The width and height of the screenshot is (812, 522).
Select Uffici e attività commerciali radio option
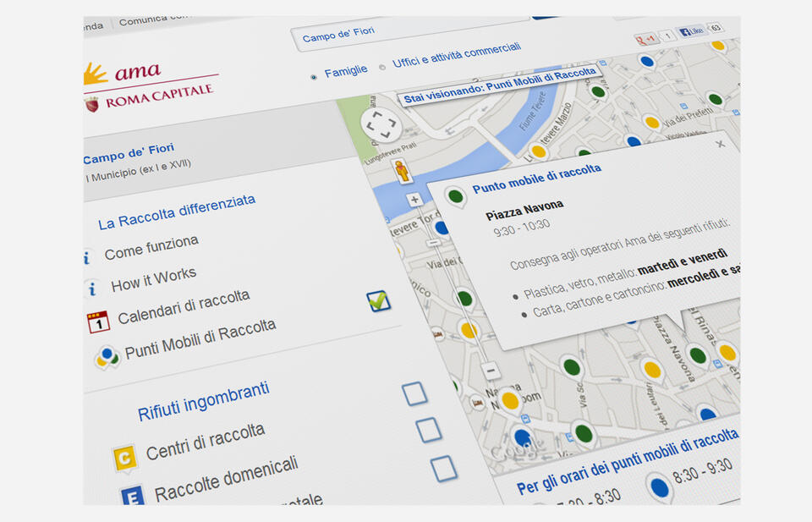[x=382, y=68]
